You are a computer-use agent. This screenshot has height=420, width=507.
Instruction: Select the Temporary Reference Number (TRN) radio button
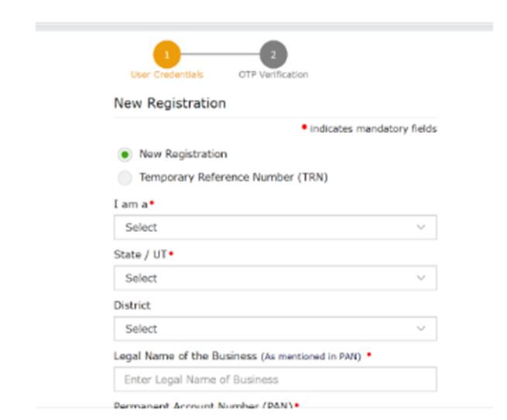pyautogui.click(x=125, y=178)
